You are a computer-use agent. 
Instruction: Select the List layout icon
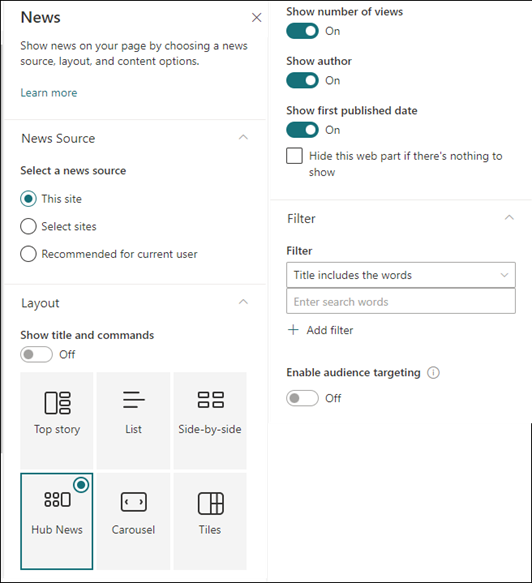click(x=133, y=400)
